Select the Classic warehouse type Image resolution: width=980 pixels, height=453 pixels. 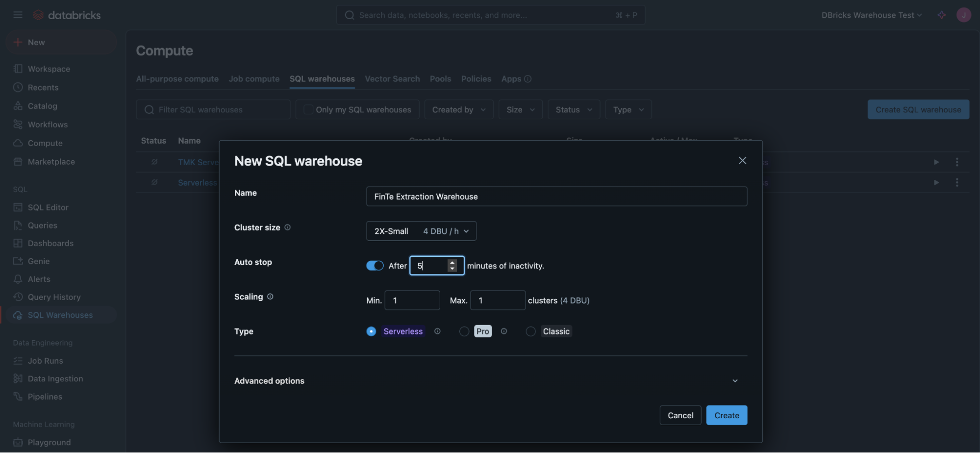tap(530, 331)
